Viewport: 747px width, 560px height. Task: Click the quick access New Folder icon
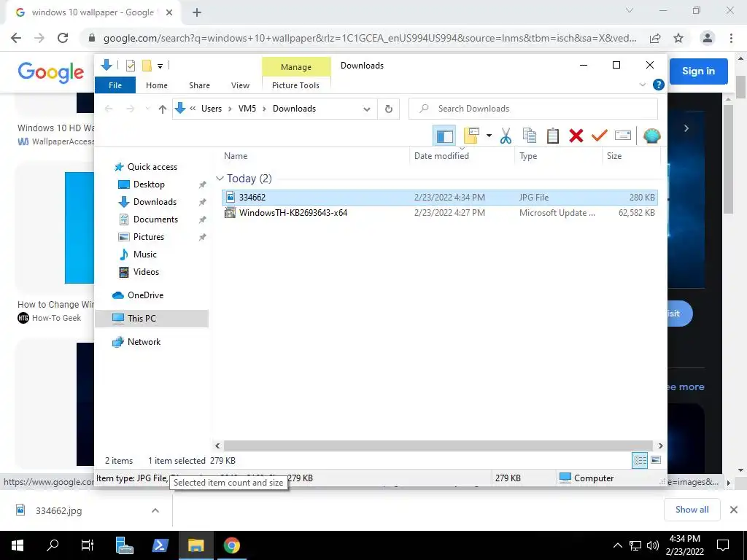coord(147,66)
